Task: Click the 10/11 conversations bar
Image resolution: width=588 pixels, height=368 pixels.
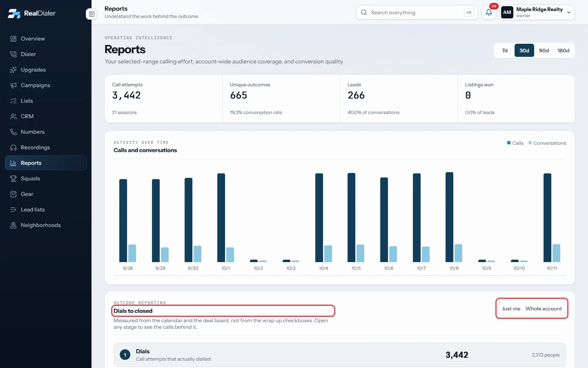Action: click(556, 253)
